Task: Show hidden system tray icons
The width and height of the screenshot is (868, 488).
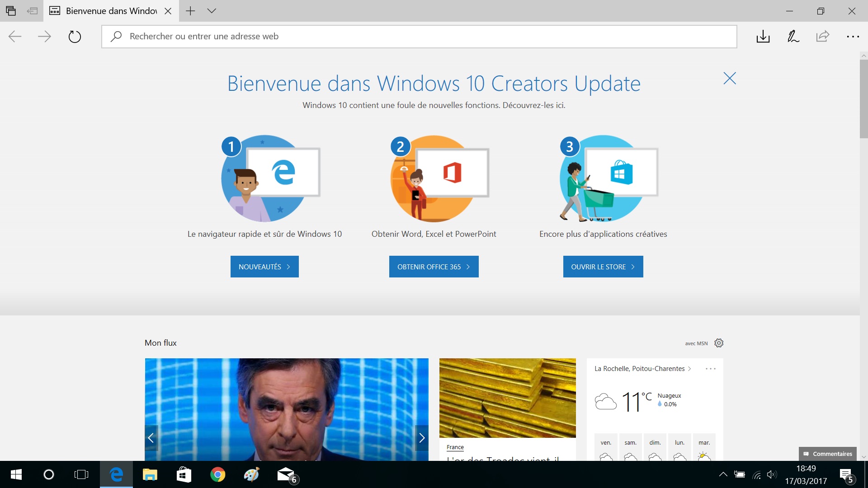Action: [x=723, y=474]
